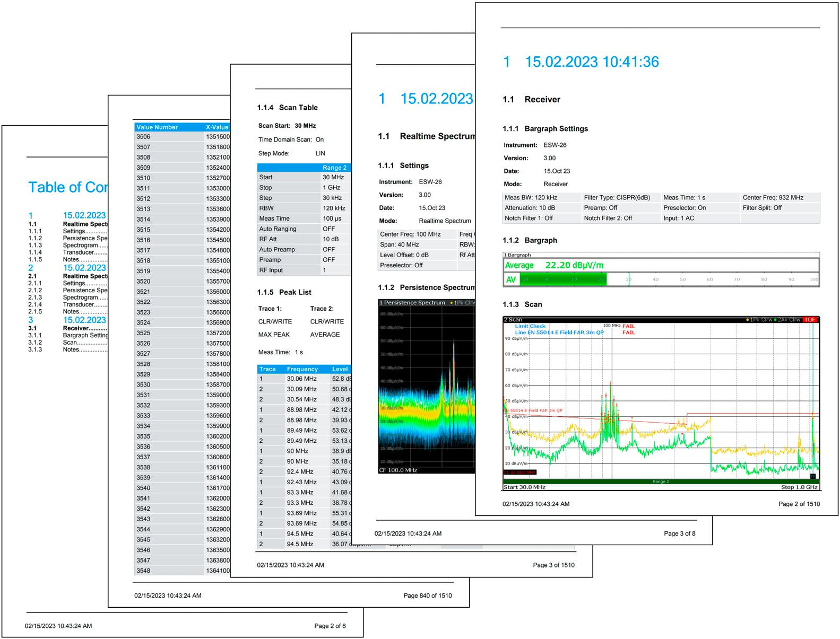Click the 15.02.2023 10:41:36 page heading

pos(592,62)
